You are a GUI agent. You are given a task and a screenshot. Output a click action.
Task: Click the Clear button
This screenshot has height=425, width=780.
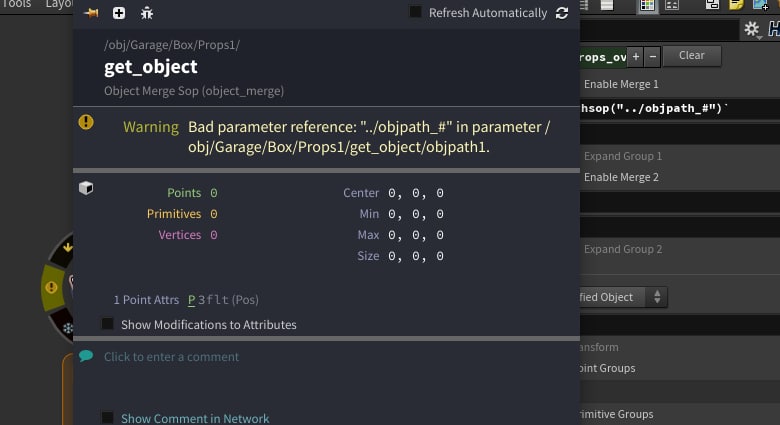click(692, 56)
